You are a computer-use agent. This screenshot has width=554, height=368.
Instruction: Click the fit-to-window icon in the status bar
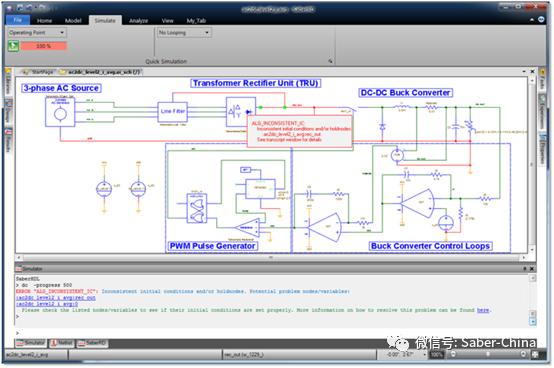pos(535,354)
